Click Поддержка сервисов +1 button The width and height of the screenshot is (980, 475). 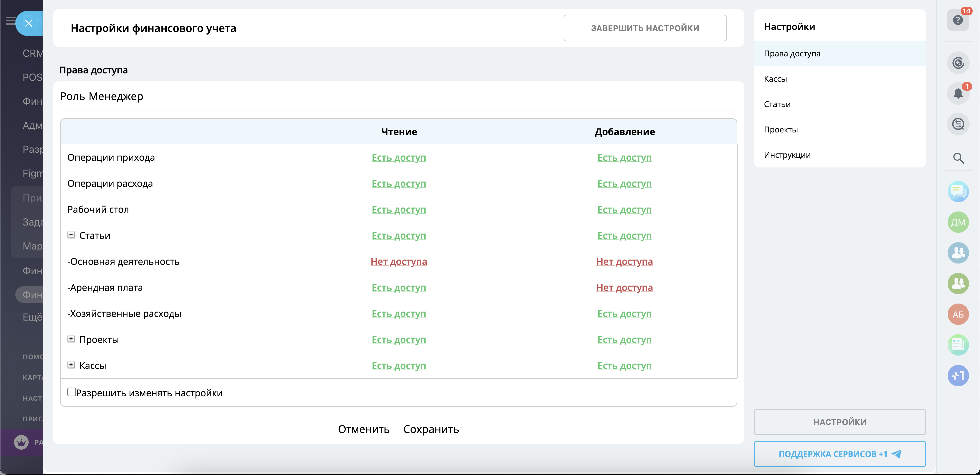click(x=839, y=454)
